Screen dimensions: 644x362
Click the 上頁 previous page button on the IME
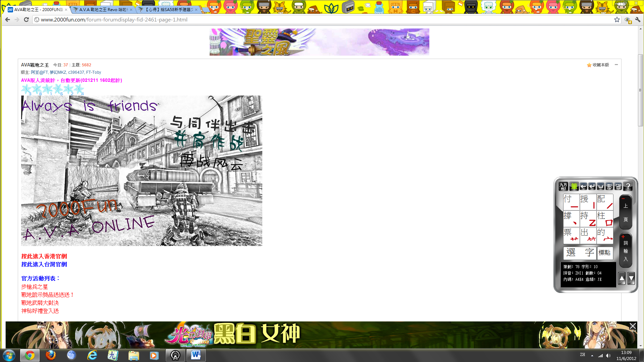point(626,212)
